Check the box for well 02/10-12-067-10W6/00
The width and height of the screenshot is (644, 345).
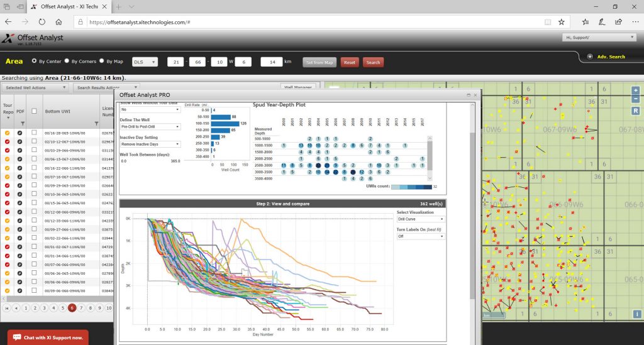tap(34, 141)
